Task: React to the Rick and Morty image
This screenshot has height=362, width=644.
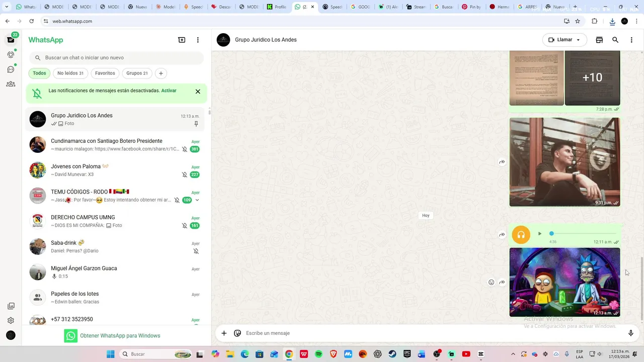Action: click(491, 282)
